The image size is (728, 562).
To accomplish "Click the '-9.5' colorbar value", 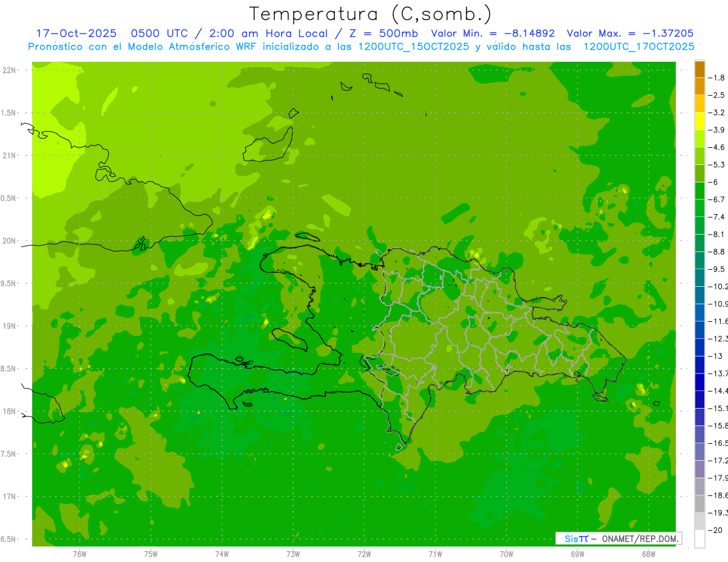I will coord(718,269).
